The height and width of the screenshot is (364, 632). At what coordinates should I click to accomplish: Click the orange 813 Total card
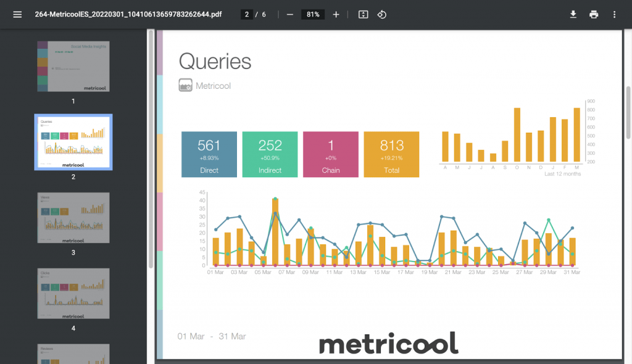pyautogui.click(x=391, y=154)
